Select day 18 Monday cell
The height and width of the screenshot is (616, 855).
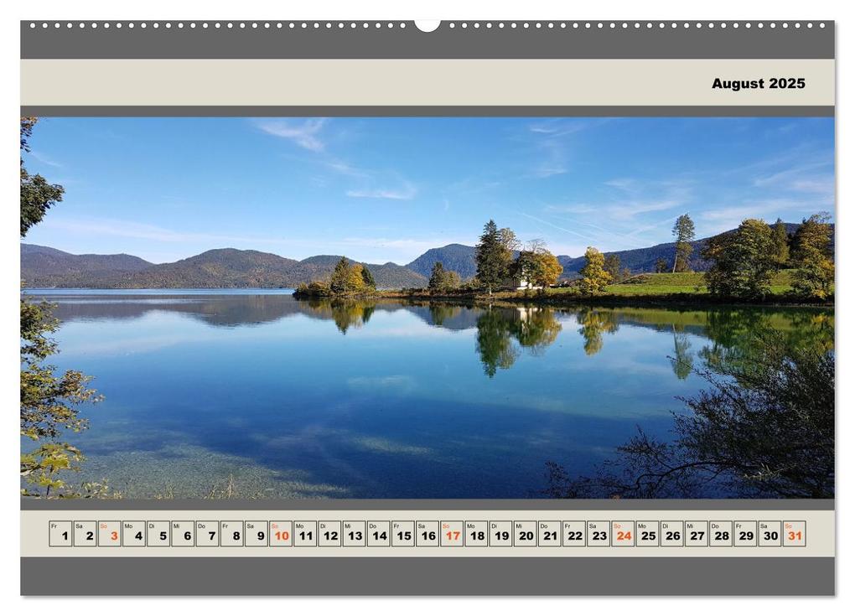pos(477,534)
